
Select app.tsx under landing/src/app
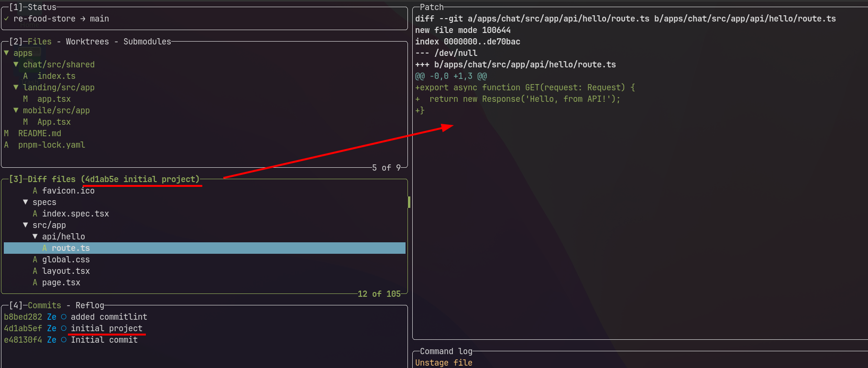(54, 99)
